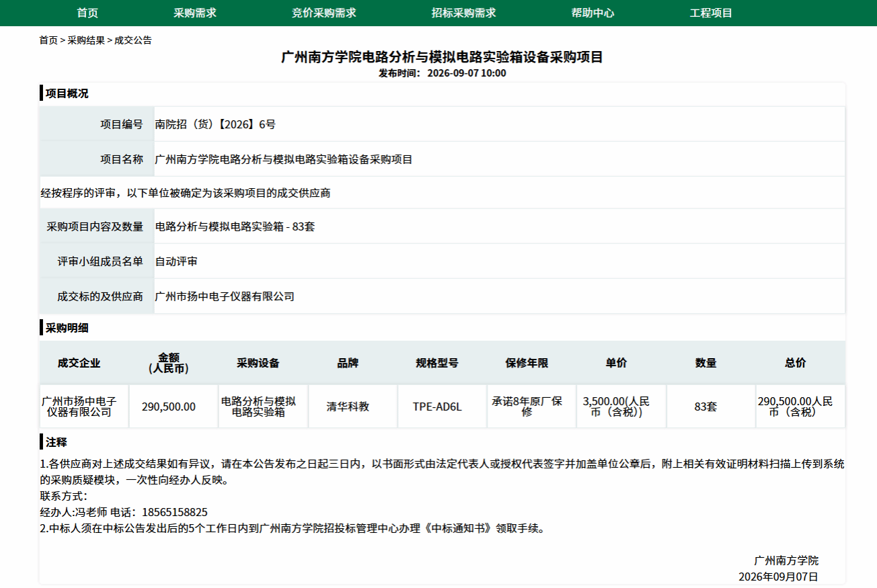Click the 注释 section heading
Viewport: 877px width, 588px height.
pos(56,442)
